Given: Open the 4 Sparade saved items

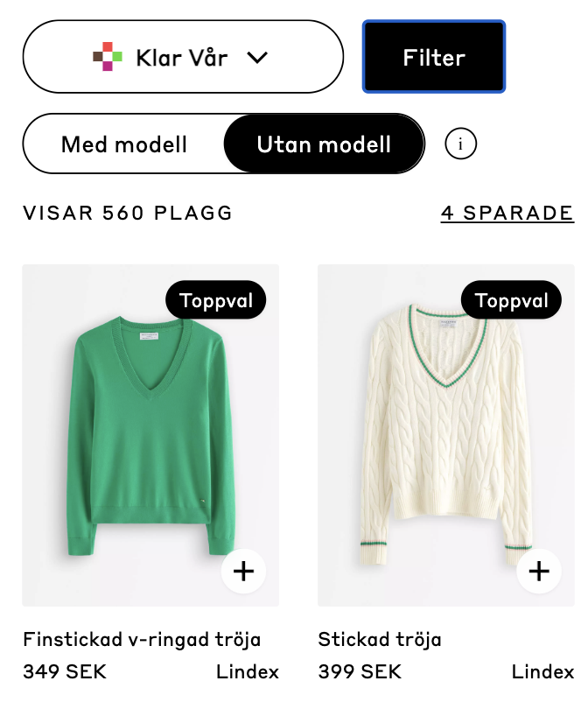Looking at the screenshot, I should [x=507, y=213].
